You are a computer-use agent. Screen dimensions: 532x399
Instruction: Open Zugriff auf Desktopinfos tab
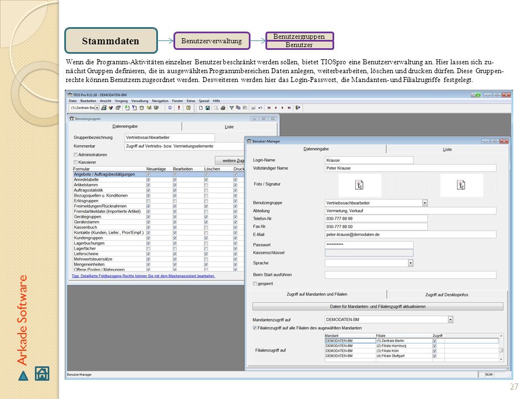[x=447, y=295]
